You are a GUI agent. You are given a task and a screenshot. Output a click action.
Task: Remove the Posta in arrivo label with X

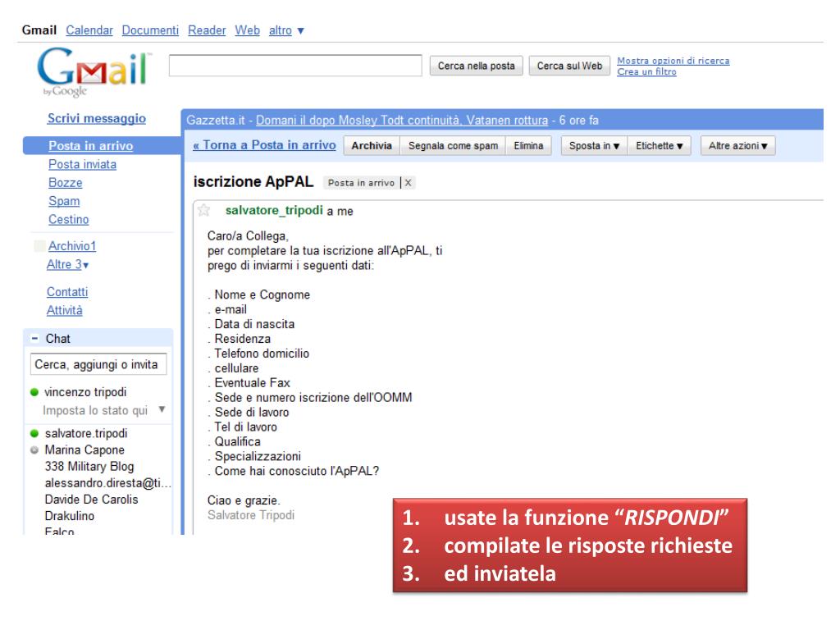(409, 183)
